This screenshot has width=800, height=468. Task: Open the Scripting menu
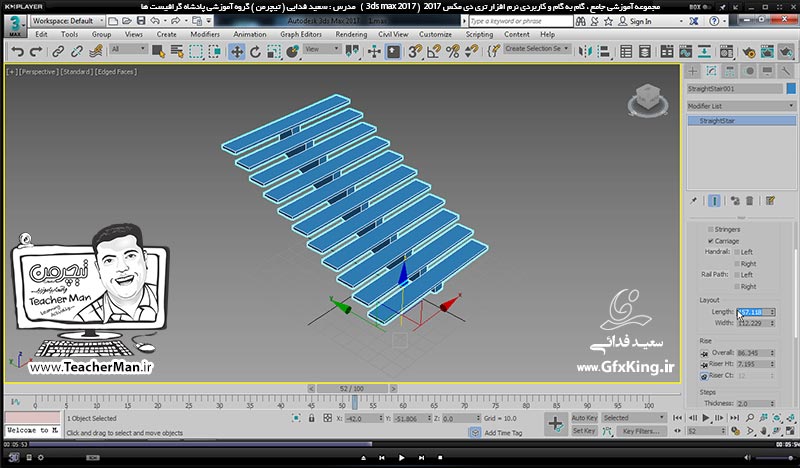479,34
